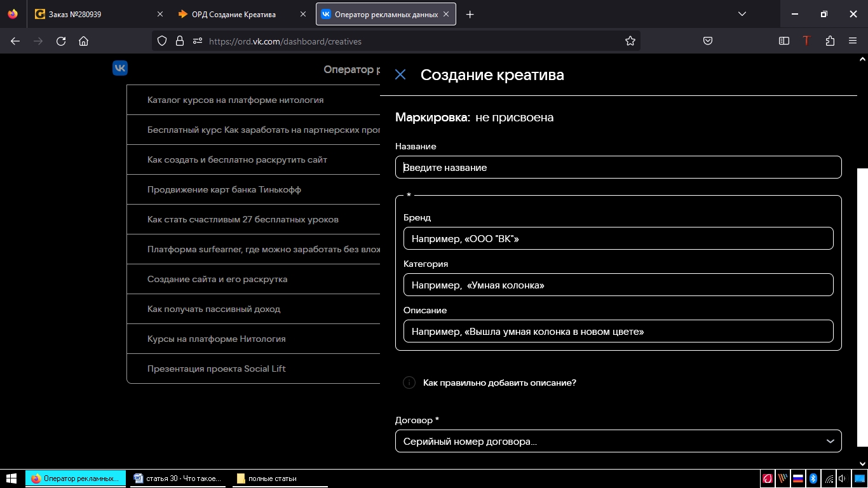Open the полные статьи folder taskbar button
Screen dimensions: 868x488
(x=281, y=478)
